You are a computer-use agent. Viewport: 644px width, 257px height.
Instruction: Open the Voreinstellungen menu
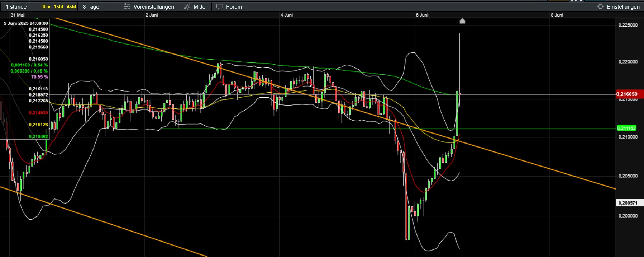tap(149, 6)
